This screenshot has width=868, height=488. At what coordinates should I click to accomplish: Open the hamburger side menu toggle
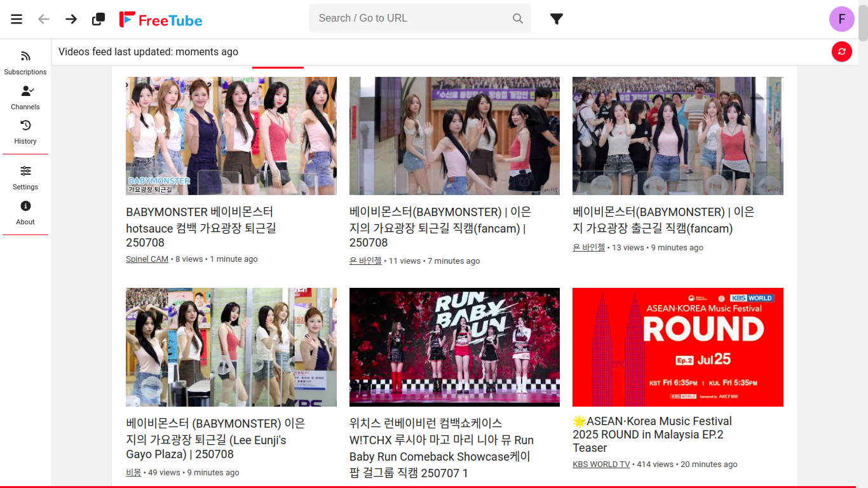click(x=17, y=19)
